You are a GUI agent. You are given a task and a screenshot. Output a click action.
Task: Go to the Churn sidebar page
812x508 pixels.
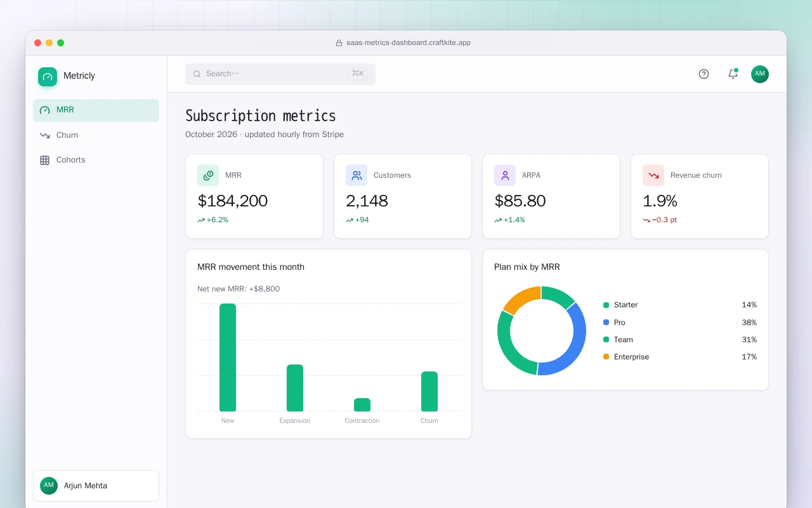96,135
